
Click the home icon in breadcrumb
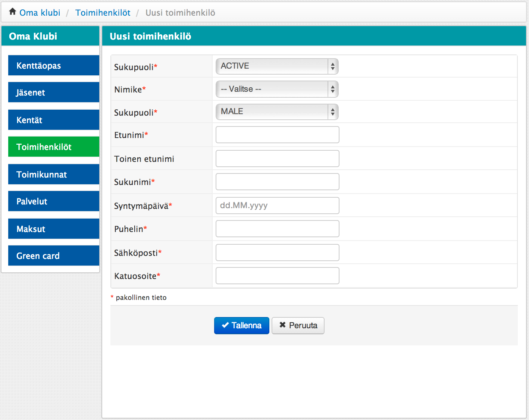click(13, 12)
